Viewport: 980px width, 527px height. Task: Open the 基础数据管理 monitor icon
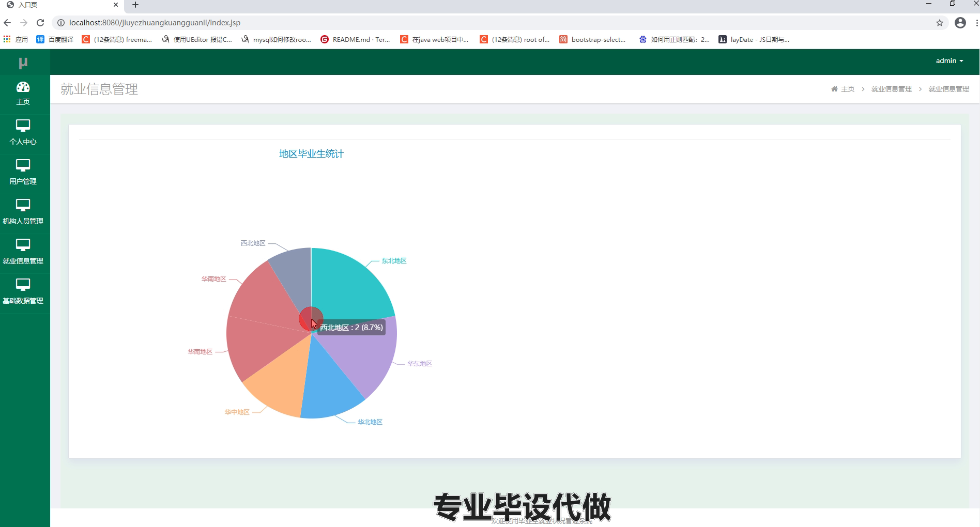click(23, 285)
